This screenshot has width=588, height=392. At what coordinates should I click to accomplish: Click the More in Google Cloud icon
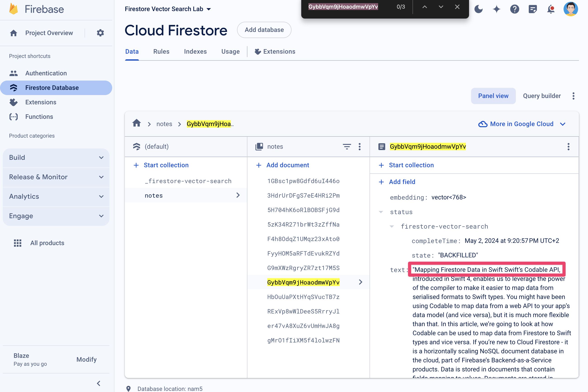[482, 124]
